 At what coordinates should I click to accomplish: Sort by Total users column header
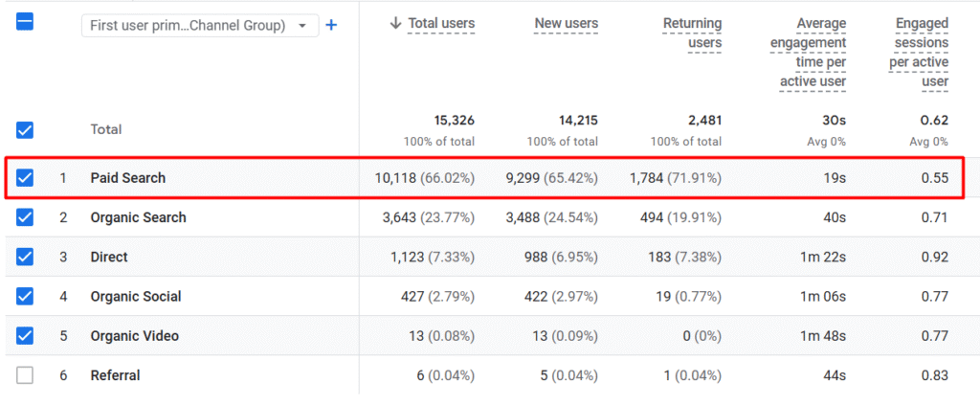point(441,24)
